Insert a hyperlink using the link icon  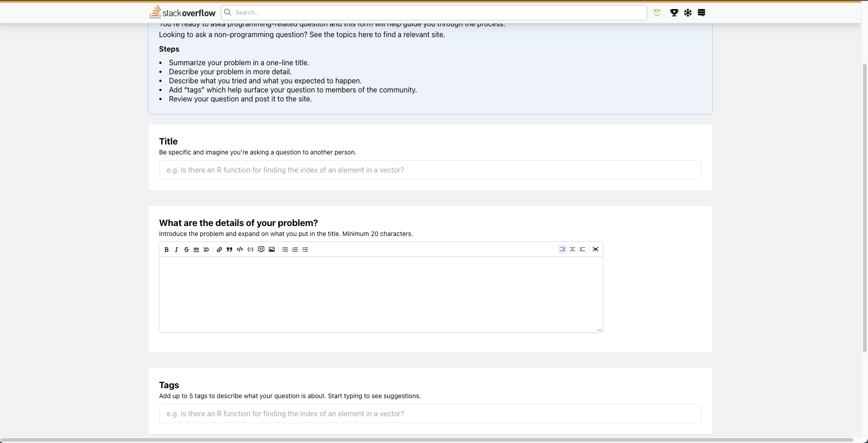click(219, 250)
